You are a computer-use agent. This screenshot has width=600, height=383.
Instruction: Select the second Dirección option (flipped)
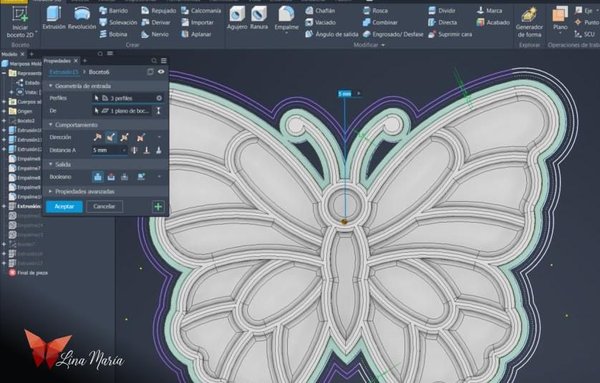(x=111, y=137)
